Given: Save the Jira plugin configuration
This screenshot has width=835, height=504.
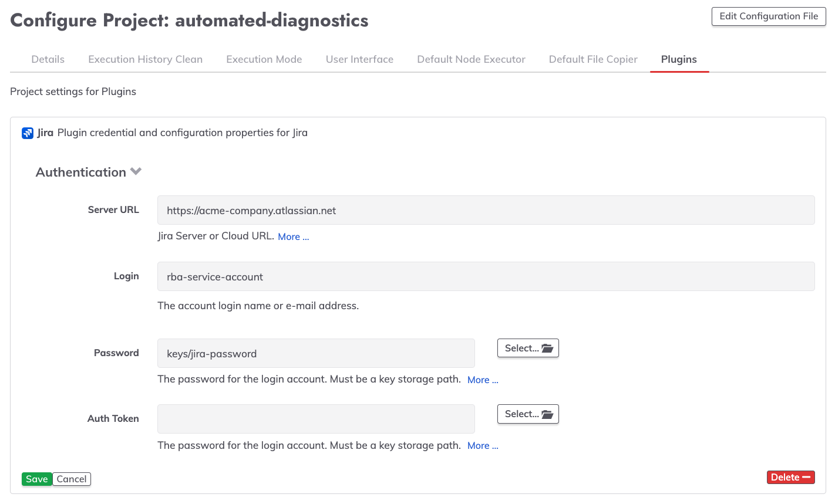Looking at the screenshot, I should coord(37,479).
